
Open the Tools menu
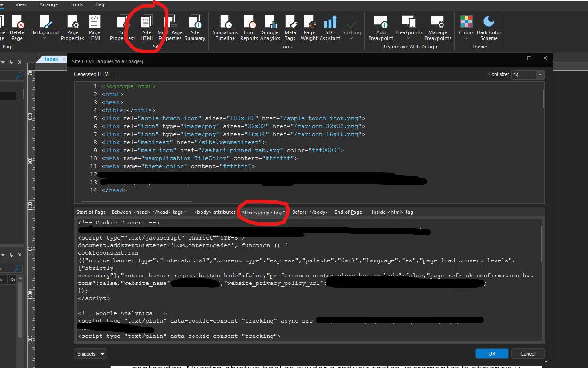[77, 4]
